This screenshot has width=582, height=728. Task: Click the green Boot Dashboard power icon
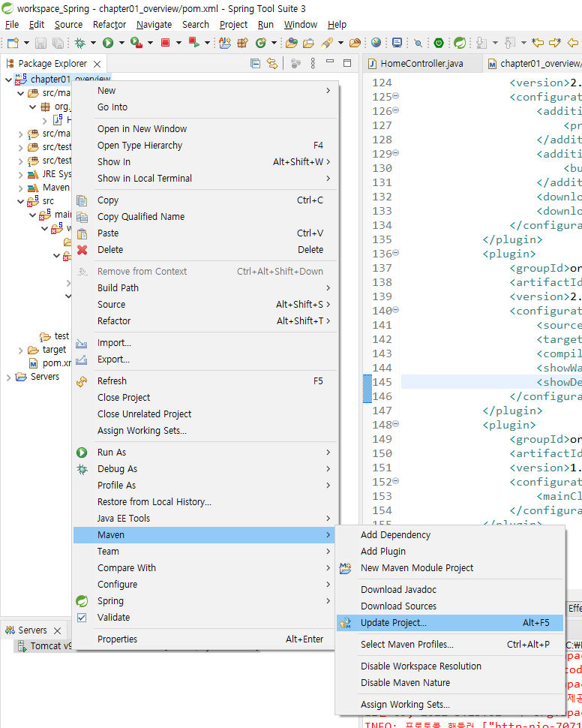coord(439,43)
